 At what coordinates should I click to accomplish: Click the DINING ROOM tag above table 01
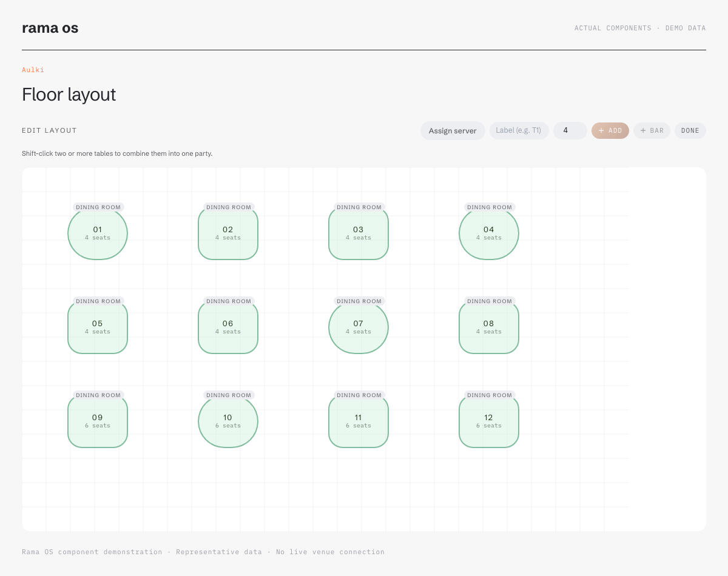(x=98, y=207)
